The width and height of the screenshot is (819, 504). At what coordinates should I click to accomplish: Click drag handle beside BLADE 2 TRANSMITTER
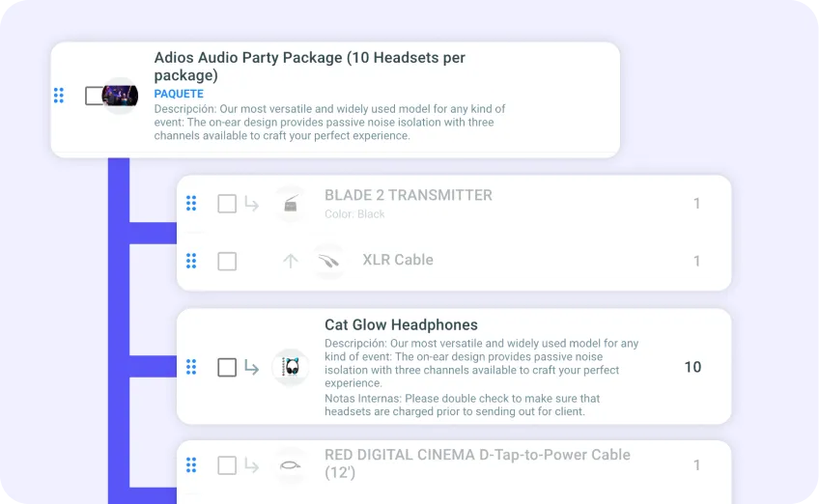(x=191, y=203)
